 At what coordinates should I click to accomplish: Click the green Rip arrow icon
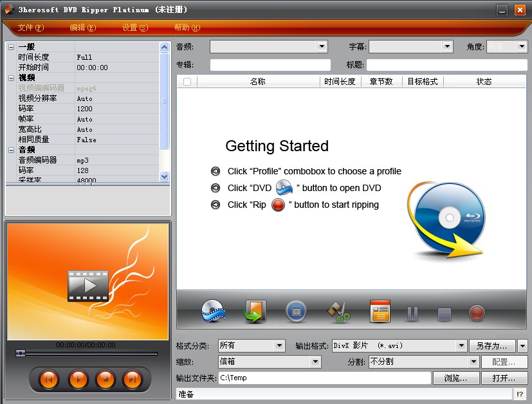[254, 313]
